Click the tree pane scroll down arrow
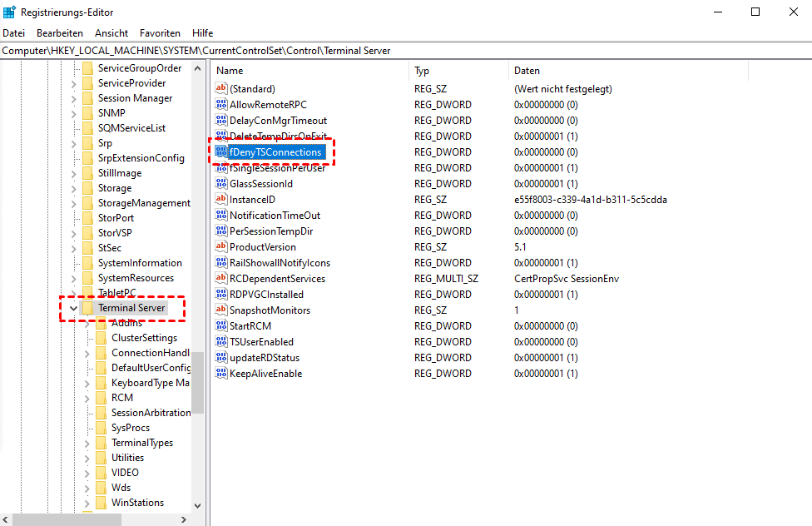Viewport: 812px width, 526px height. 197,505
